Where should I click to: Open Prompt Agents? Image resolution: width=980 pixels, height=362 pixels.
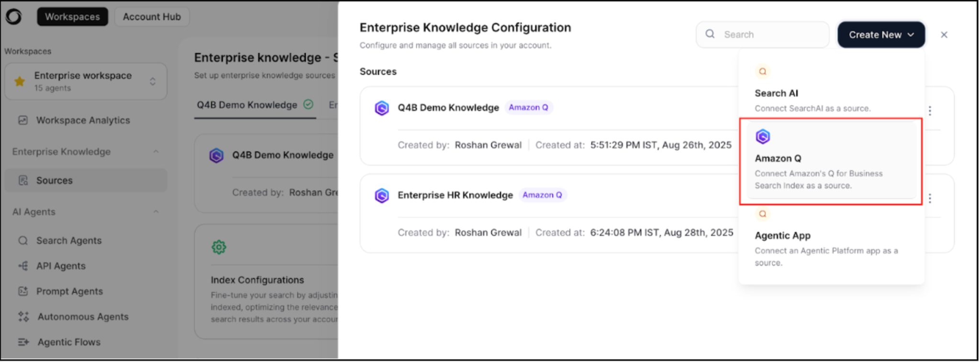click(69, 291)
